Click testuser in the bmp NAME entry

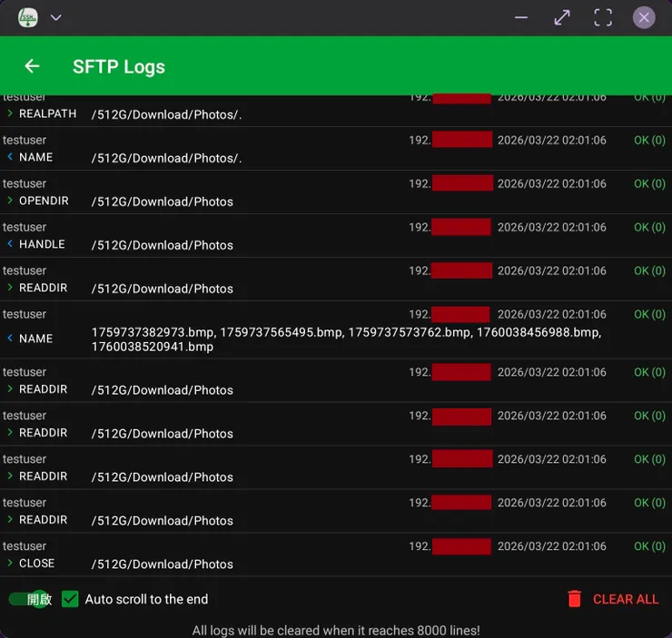click(25, 314)
